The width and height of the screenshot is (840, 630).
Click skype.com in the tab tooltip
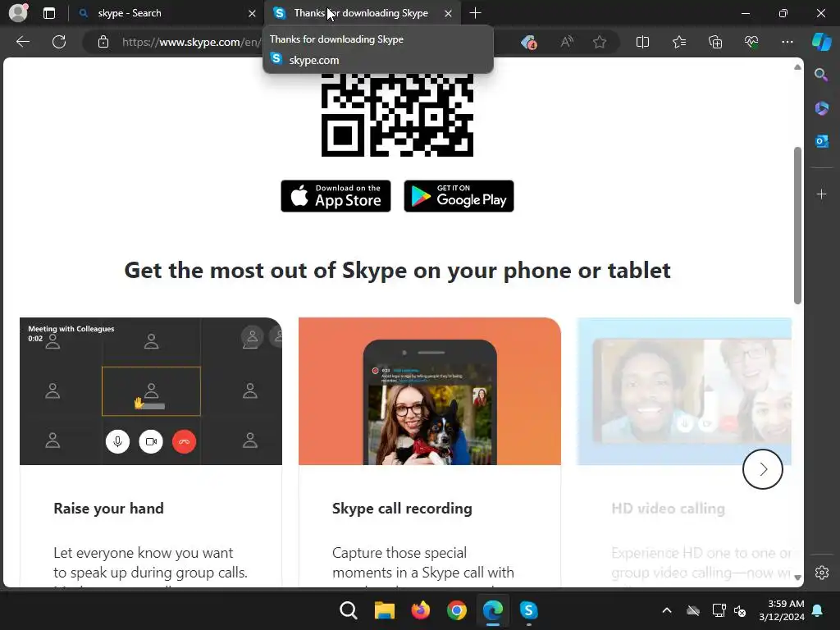[x=314, y=60]
